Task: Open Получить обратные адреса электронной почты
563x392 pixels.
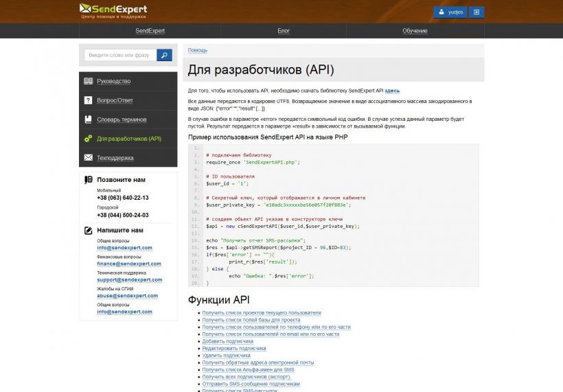Action: pos(258,362)
